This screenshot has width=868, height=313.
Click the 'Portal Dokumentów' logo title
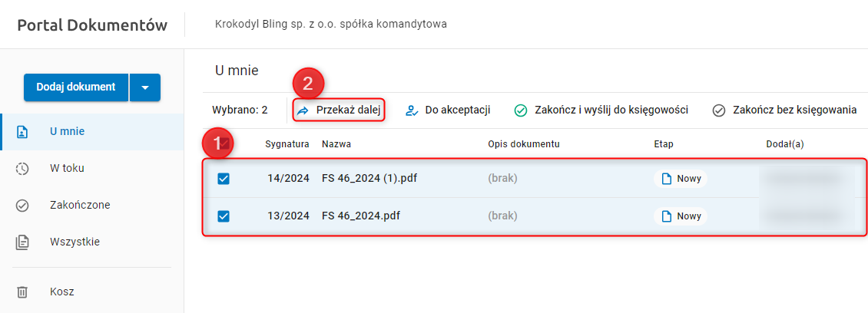tap(92, 25)
